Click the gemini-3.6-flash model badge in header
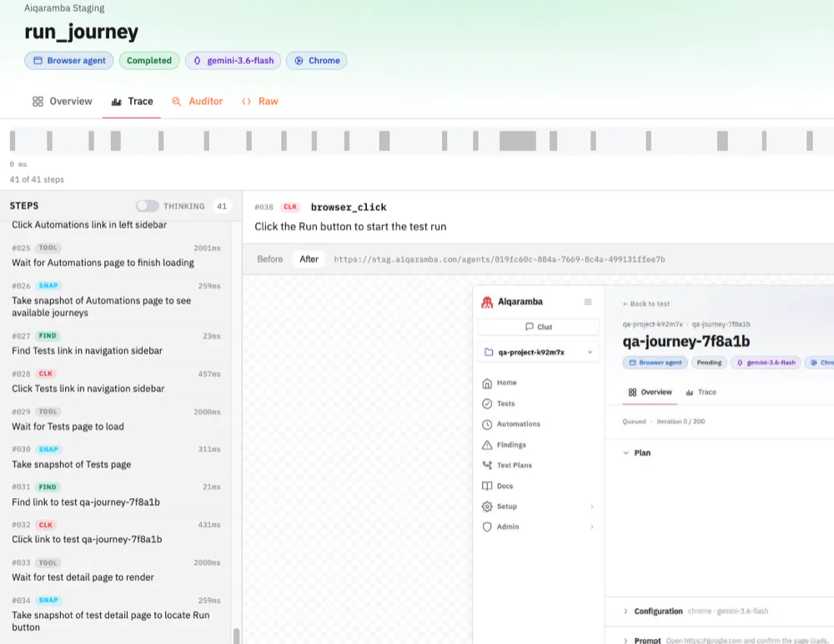This screenshot has width=834, height=644. tap(233, 61)
